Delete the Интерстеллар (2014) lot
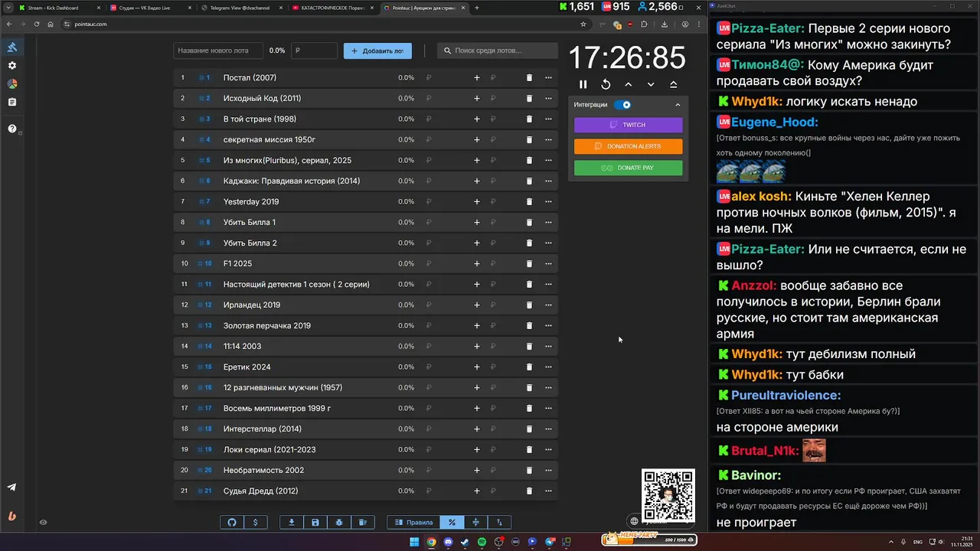 [529, 429]
